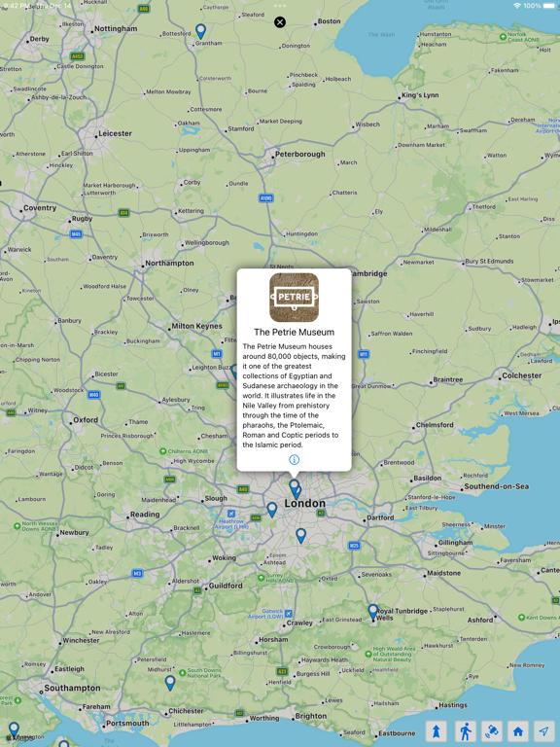Select the pin southwest of Southampton
The width and height of the screenshot is (560, 747).
[x=15, y=729]
